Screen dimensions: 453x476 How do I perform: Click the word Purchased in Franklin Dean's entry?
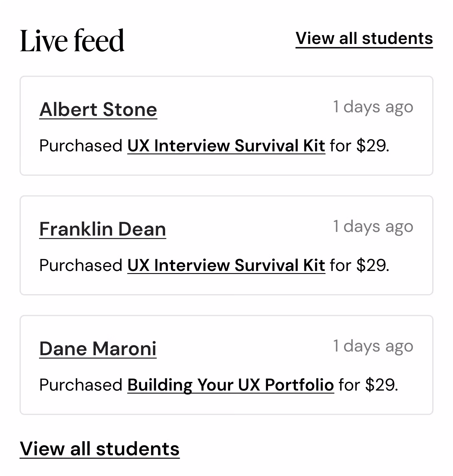pyautogui.click(x=81, y=265)
